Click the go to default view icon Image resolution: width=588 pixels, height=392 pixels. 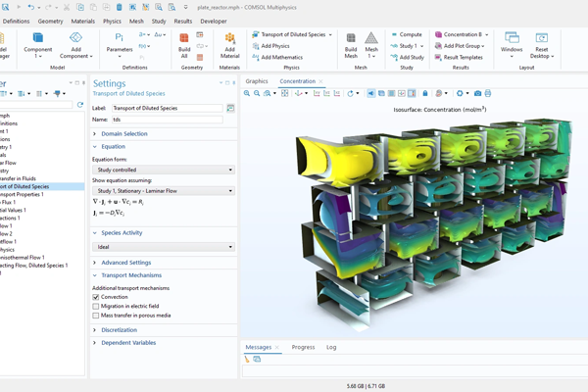(299, 93)
